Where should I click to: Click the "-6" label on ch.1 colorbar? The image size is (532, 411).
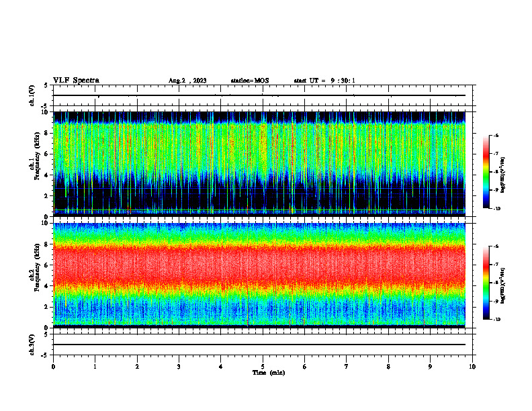[x=496, y=135]
